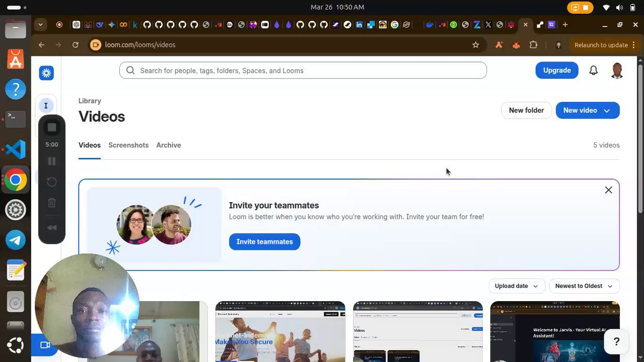Click the Loom logo home icon
This screenshot has height=362, width=644.
pyautogui.click(x=46, y=73)
